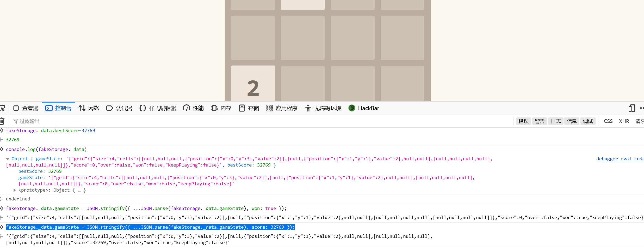Open the 样式编辑器 style editor tab

158,108
